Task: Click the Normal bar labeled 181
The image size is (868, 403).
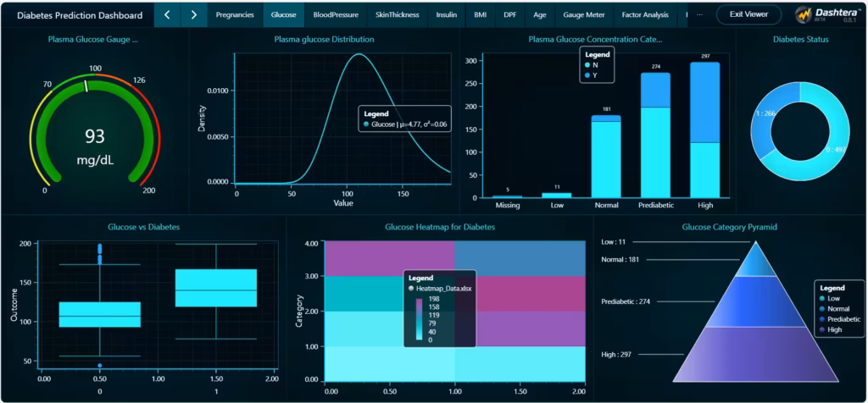Action: coord(606,157)
